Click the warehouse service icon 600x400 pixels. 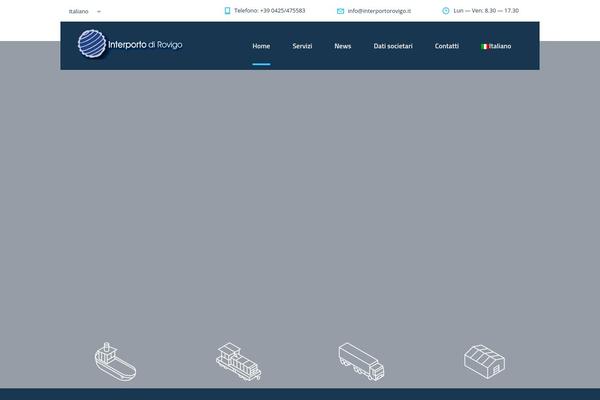pos(484,362)
